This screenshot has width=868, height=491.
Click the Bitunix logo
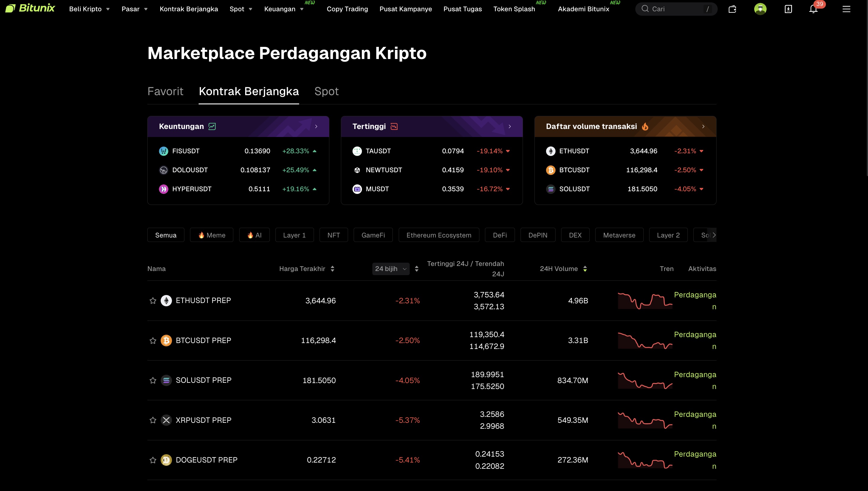pyautogui.click(x=30, y=8)
